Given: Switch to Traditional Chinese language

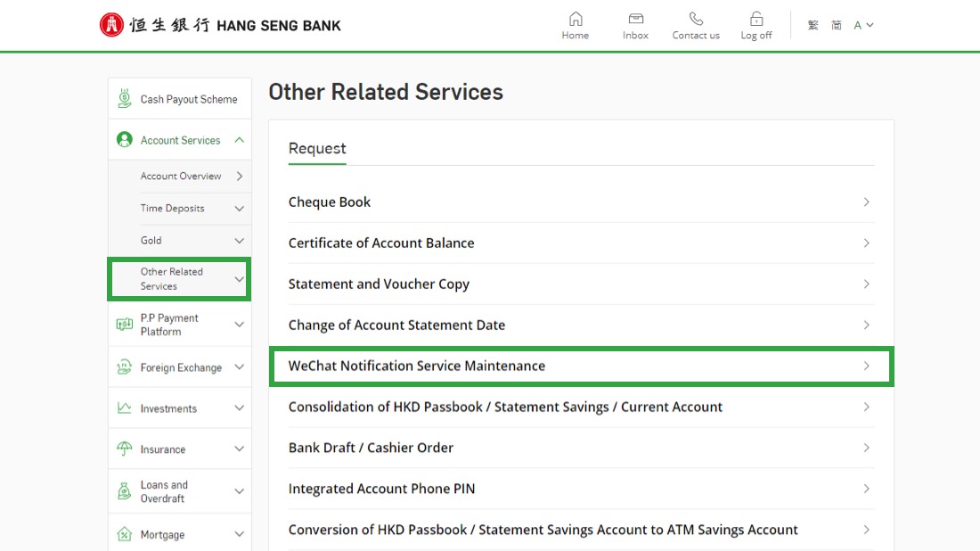Looking at the screenshot, I should pos(813,25).
